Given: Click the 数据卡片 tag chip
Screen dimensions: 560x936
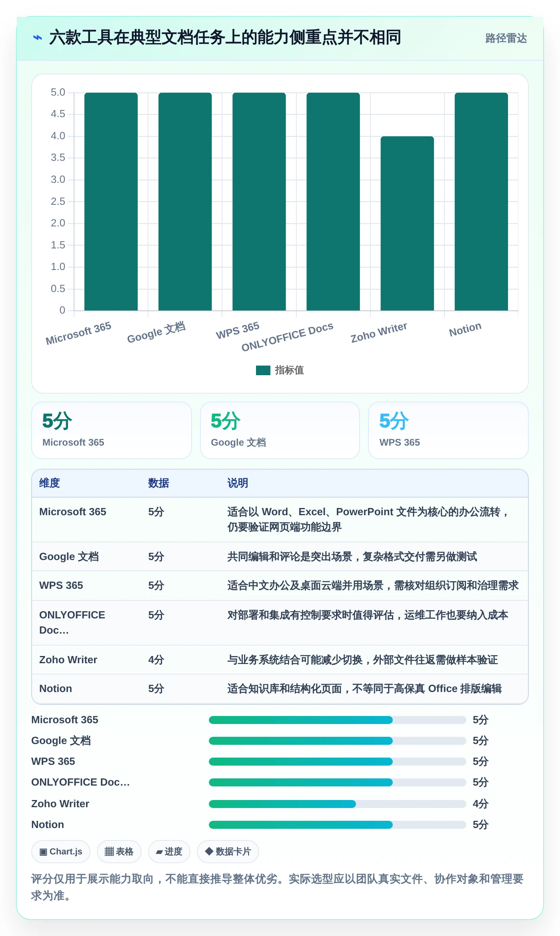Looking at the screenshot, I should click(228, 852).
